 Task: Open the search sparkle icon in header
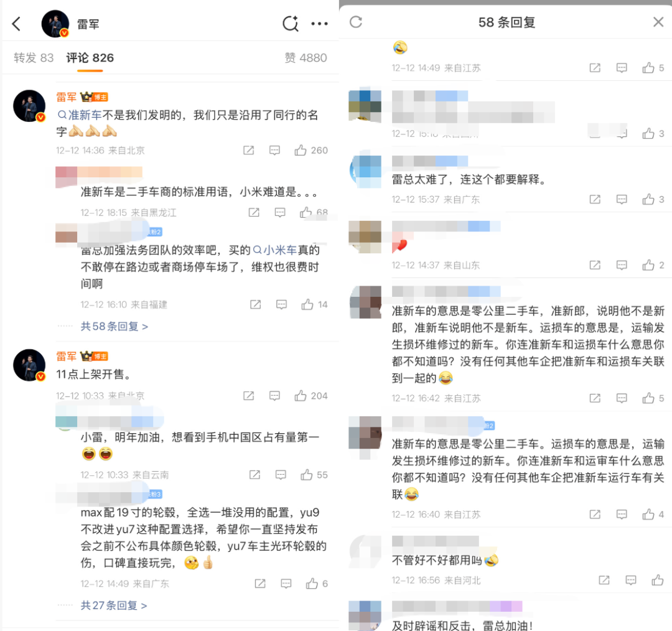(291, 24)
